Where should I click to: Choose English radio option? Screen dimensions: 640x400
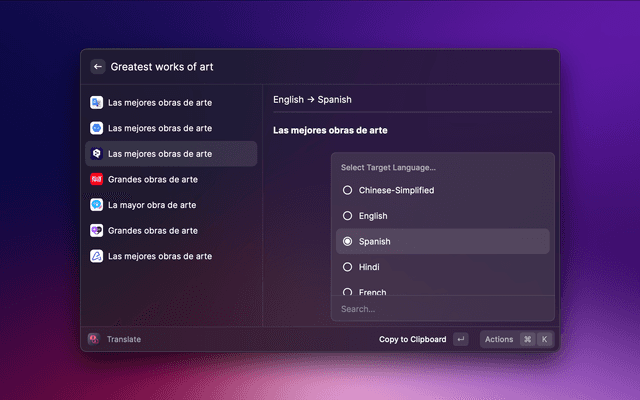point(348,216)
